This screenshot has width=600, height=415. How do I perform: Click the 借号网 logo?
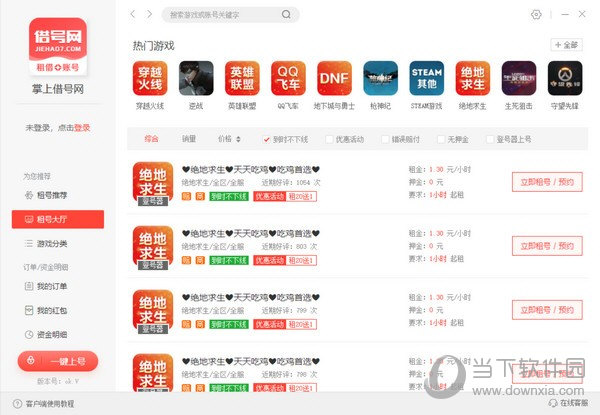[x=58, y=46]
